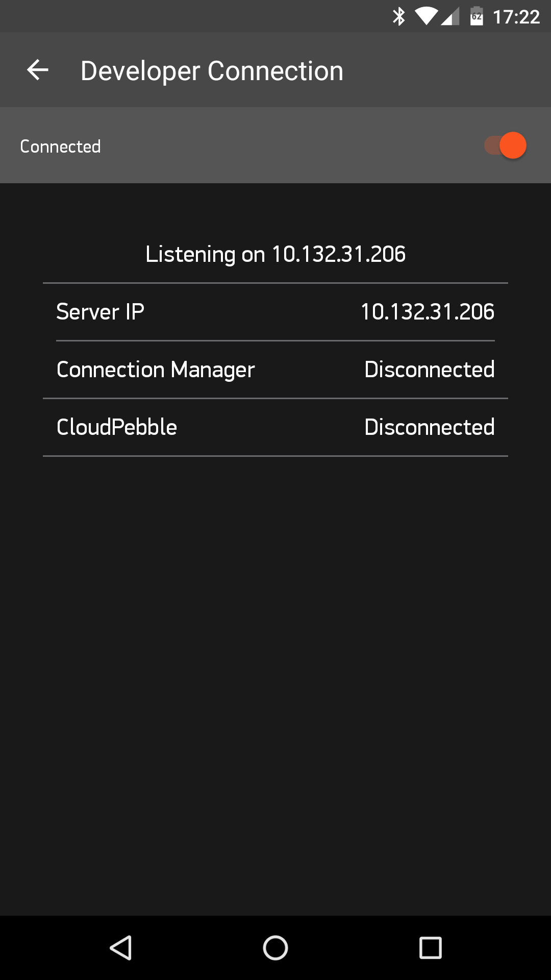Tap Connection Manager's Disconnected status
The image size is (551, 980).
point(430,370)
